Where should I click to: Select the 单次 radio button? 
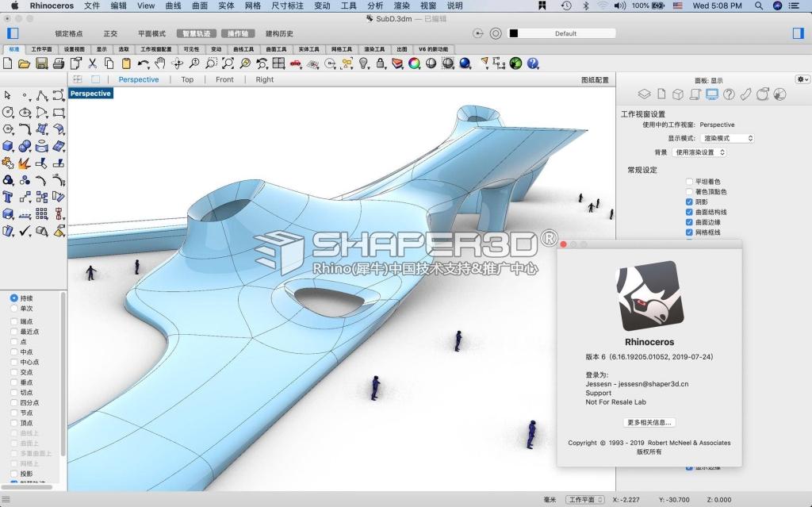(14, 309)
